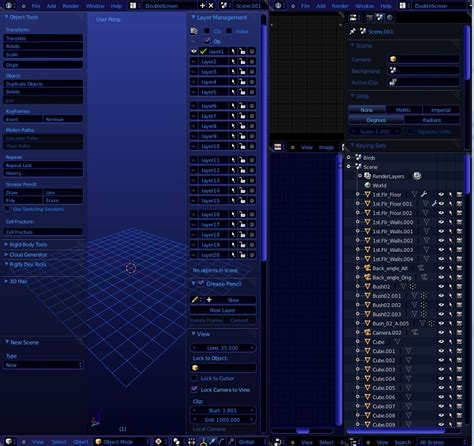
Task: Open the Render menu in left header
Action: click(x=71, y=6)
